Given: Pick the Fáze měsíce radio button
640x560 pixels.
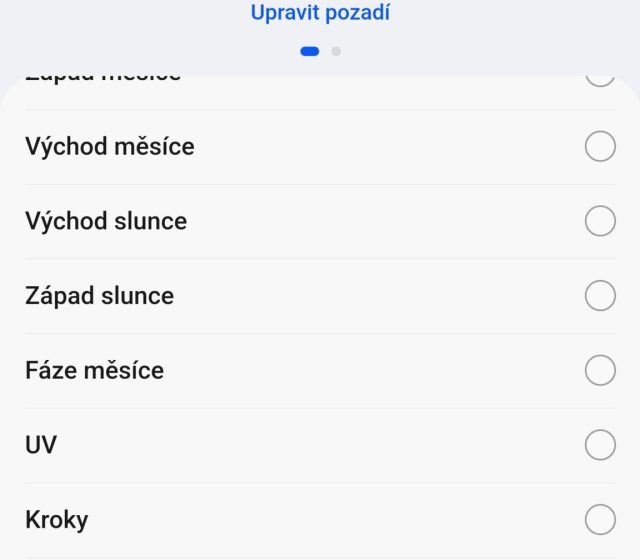Looking at the screenshot, I should coord(600,371).
